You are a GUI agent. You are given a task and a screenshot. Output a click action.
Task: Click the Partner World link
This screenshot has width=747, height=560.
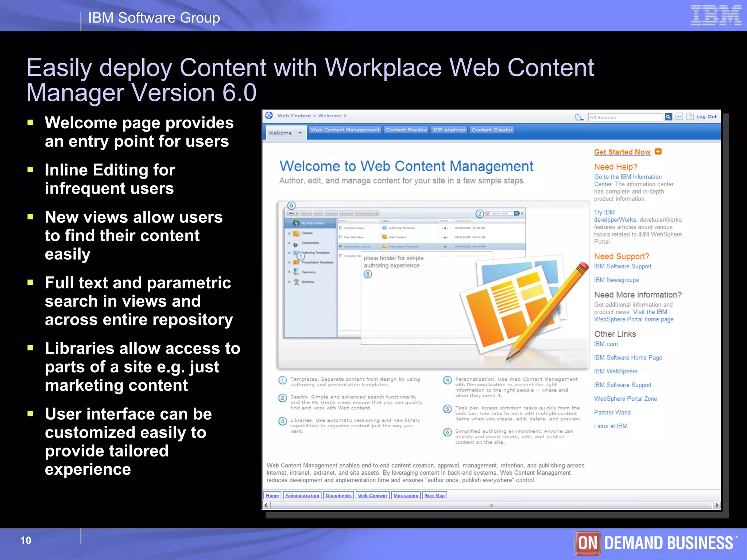point(612,412)
